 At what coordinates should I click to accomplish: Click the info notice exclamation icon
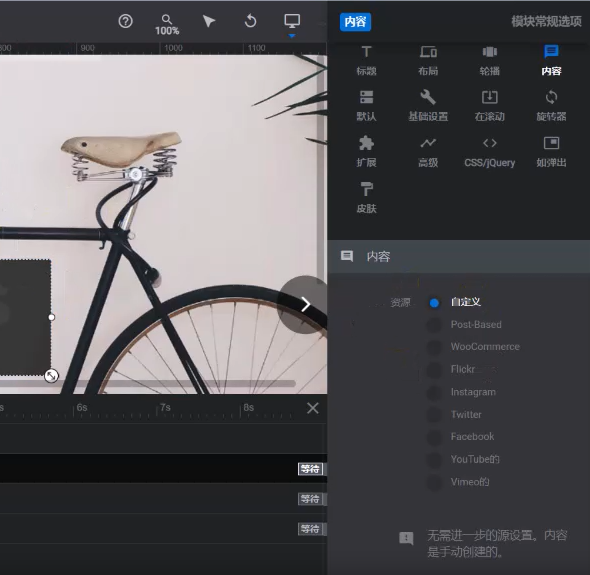click(x=406, y=538)
